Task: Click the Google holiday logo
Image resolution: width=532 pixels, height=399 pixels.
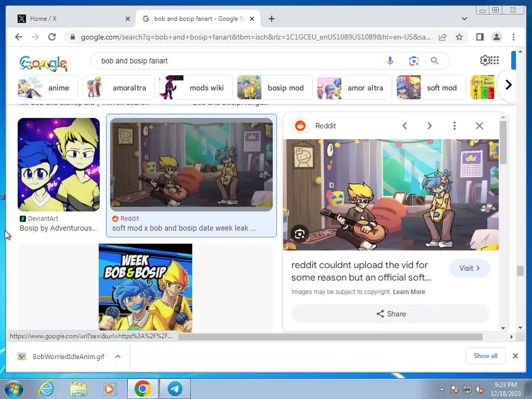Action: click(x=44, y=63)
